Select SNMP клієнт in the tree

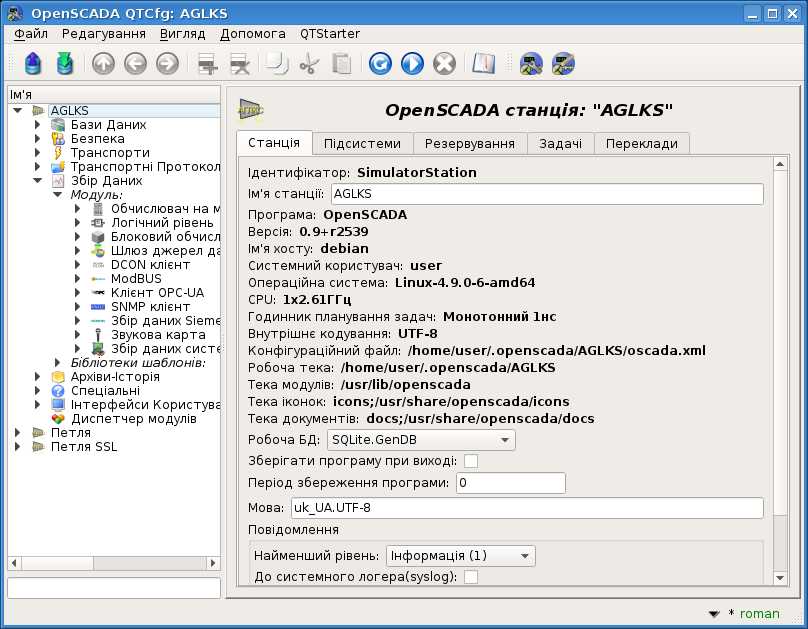(x=150, y=307)
